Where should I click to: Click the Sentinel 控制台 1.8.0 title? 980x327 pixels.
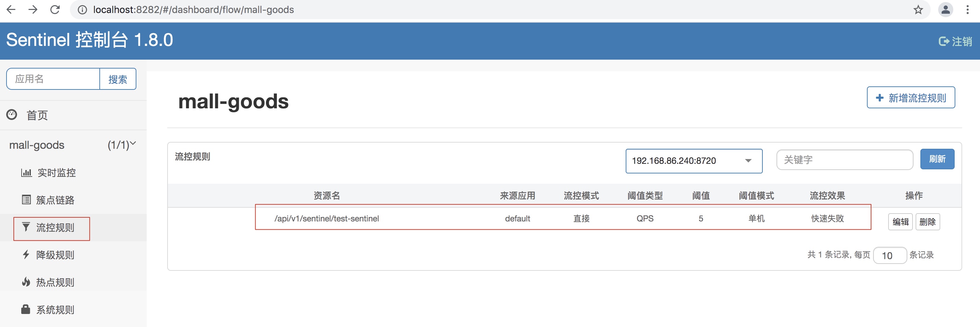pyautogui.click(x=90, y=40)
